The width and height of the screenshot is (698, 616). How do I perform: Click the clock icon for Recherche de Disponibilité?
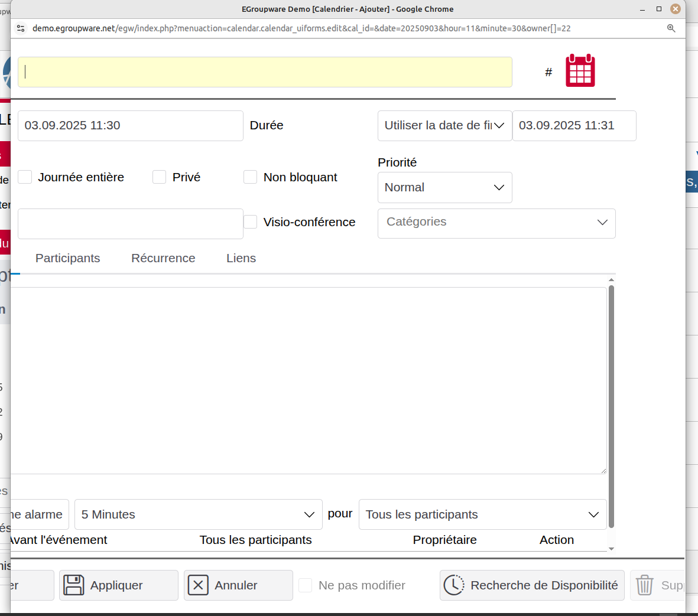[454, 585]
